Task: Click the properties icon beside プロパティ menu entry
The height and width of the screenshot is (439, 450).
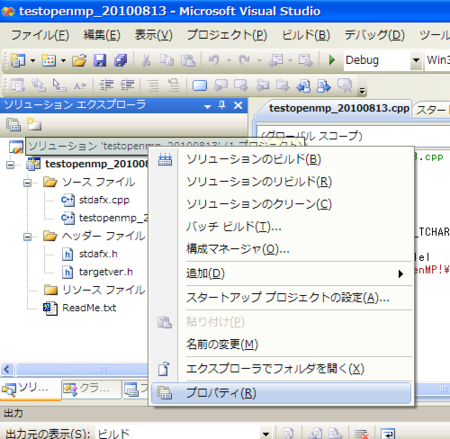Action: (165, 393)
